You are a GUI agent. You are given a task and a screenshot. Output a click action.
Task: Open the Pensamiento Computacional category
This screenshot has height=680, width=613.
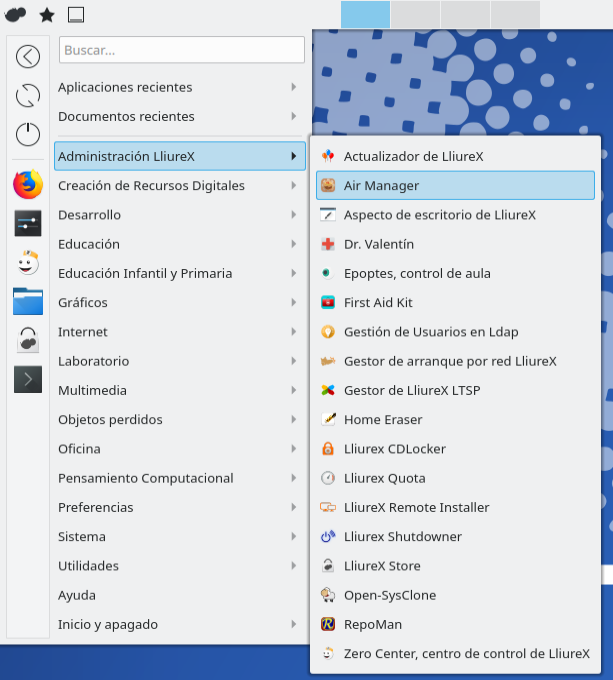[x=180, y=478]
